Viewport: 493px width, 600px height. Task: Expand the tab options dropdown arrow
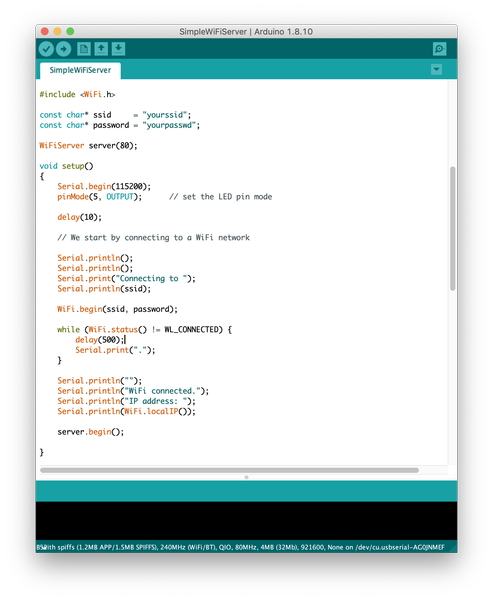click(x=436, y=70)
